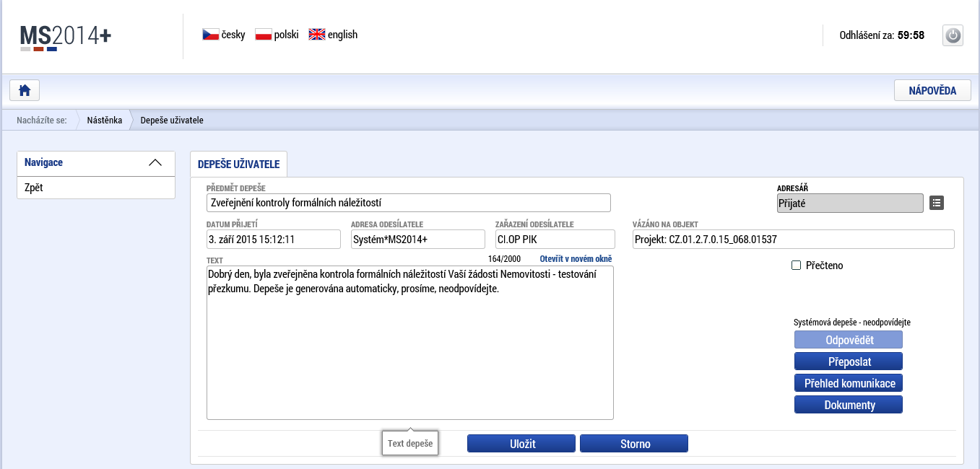Click Zpět in navigation panel
Image resolution: width=980 pixels, height=469 pixels.
[x=95, y=188]
